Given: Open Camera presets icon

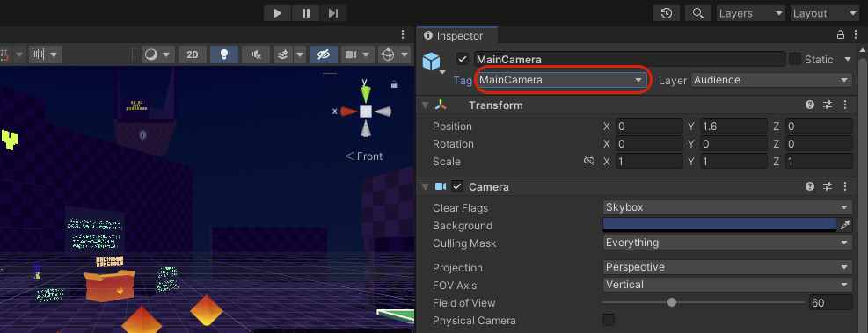Looking at the screenshot, I should point(828,187).
